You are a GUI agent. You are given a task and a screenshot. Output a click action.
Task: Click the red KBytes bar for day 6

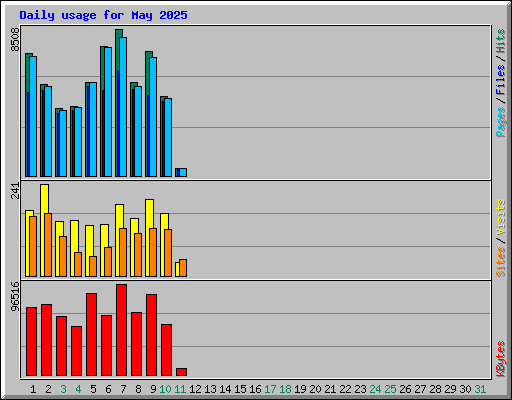coord(107,346)
